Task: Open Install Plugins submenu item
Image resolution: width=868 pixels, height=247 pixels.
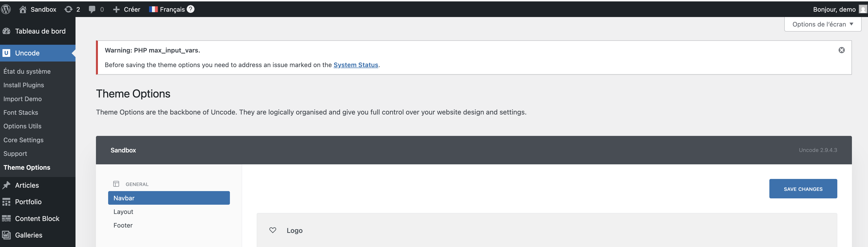Action: (24, 85)
